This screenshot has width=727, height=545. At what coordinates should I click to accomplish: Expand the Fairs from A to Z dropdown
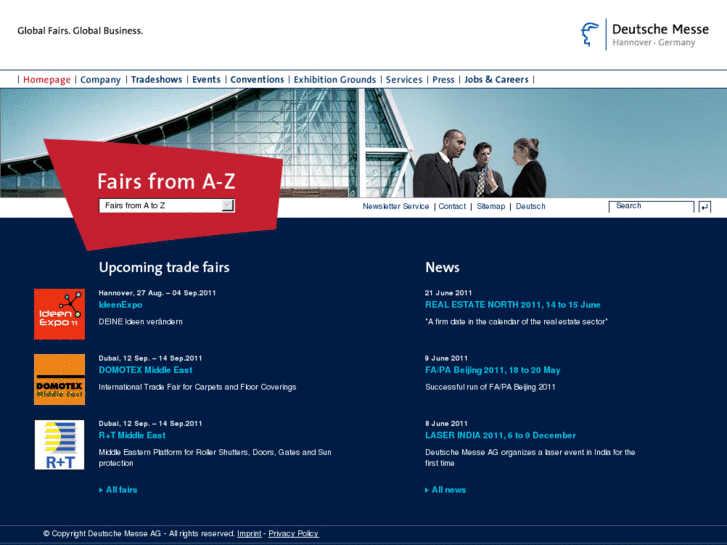point(228,205)
